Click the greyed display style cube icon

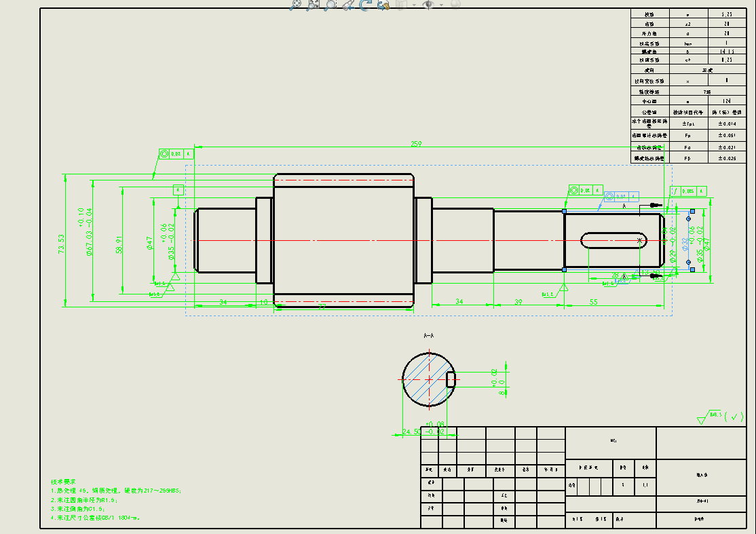(x=402, y=5)
